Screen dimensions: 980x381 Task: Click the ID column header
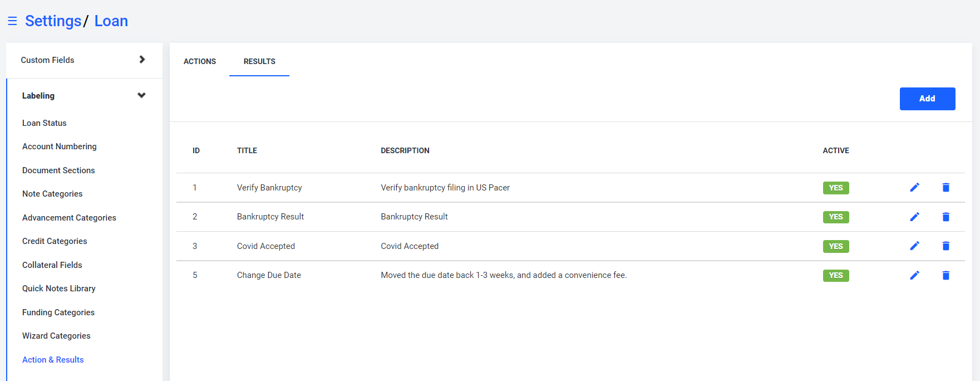[x=196, y=150]
